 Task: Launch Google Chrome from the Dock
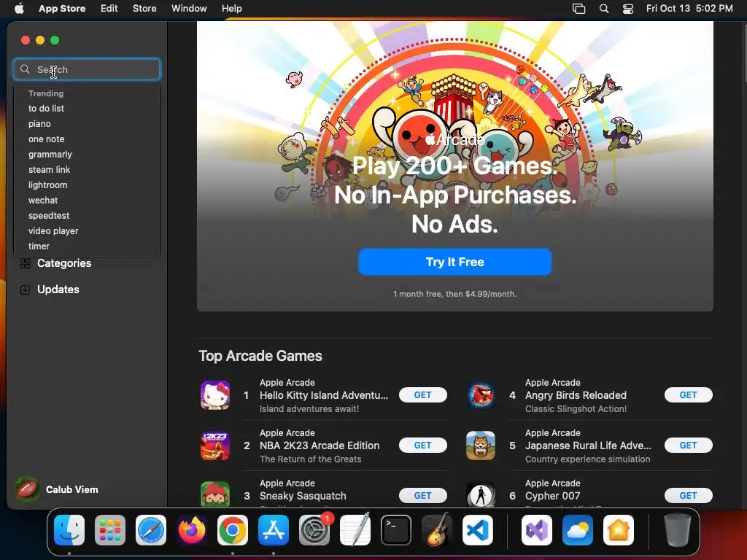click(233, 530)
